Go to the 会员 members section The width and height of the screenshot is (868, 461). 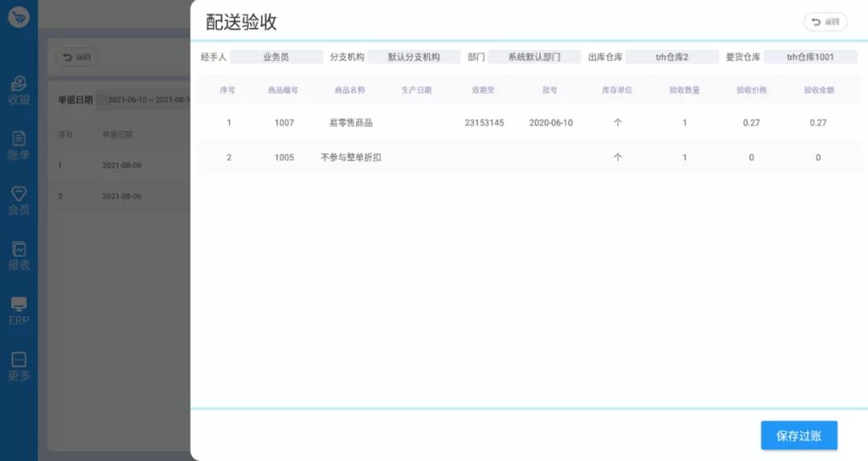coord(18,200)
